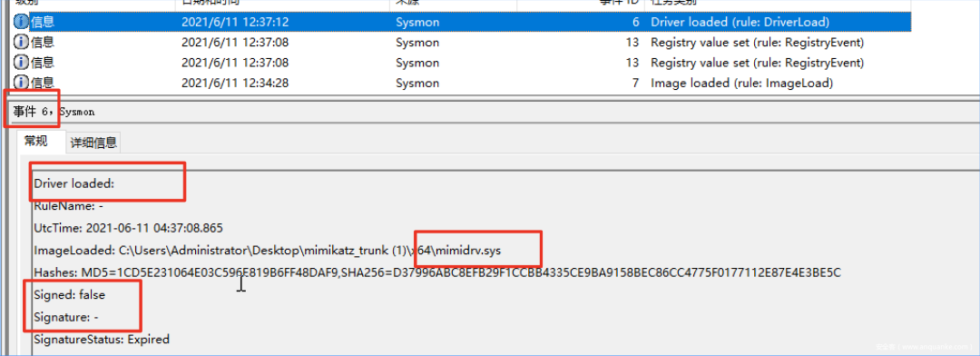Click the UtcTime 2021-06-11 04:37:08.865 line
Viewport: 980px width, 356px height.
(x=128, y=228)
